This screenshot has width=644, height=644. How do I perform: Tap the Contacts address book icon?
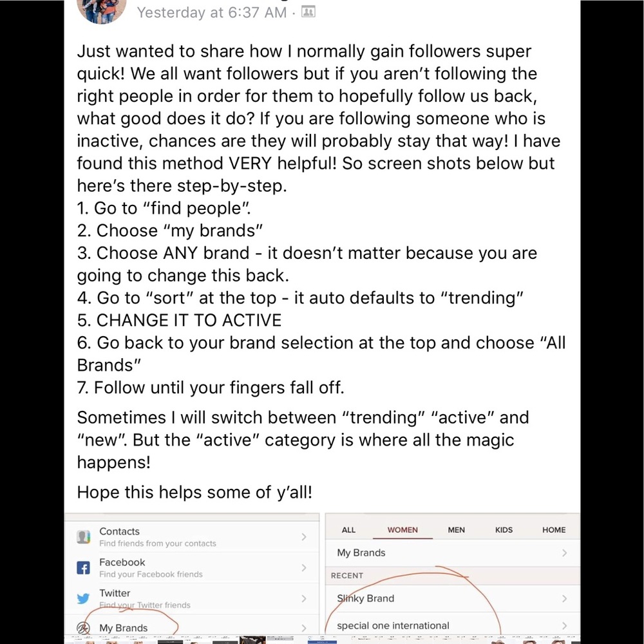(x=83, y=536)
